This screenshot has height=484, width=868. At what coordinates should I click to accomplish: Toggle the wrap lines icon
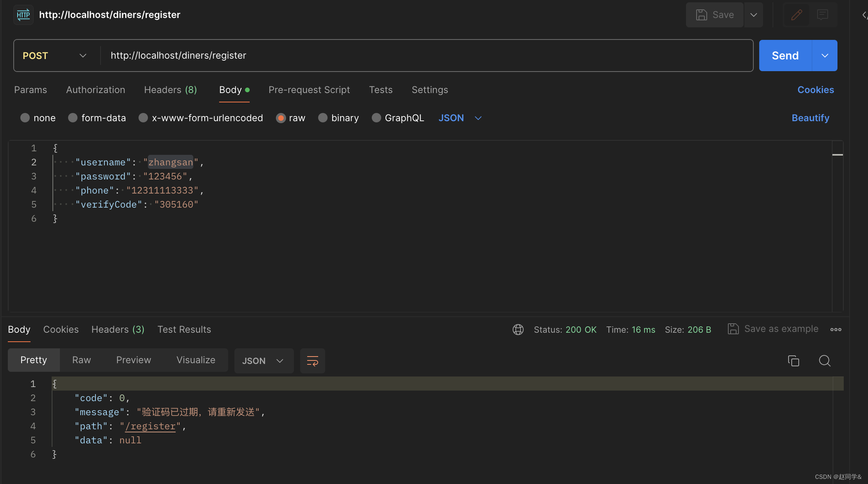312,360
